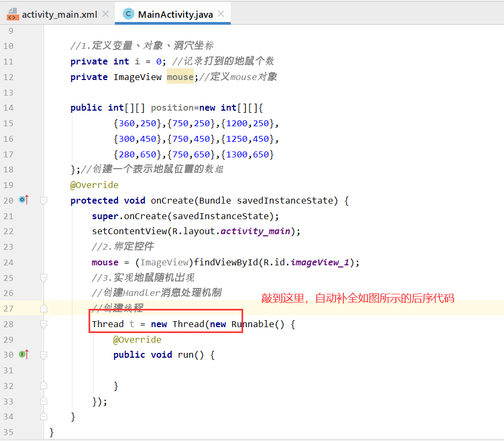Click the '//2.绑定控件' comment

(x=123, y=247)
